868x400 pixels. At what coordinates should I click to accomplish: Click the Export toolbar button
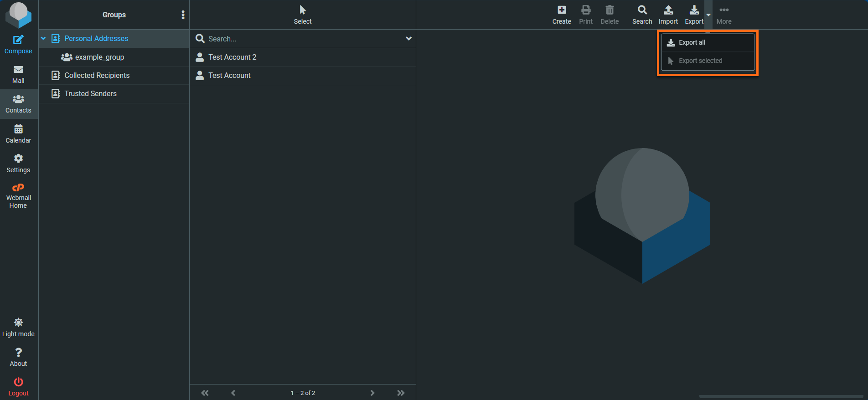(694, 15)
